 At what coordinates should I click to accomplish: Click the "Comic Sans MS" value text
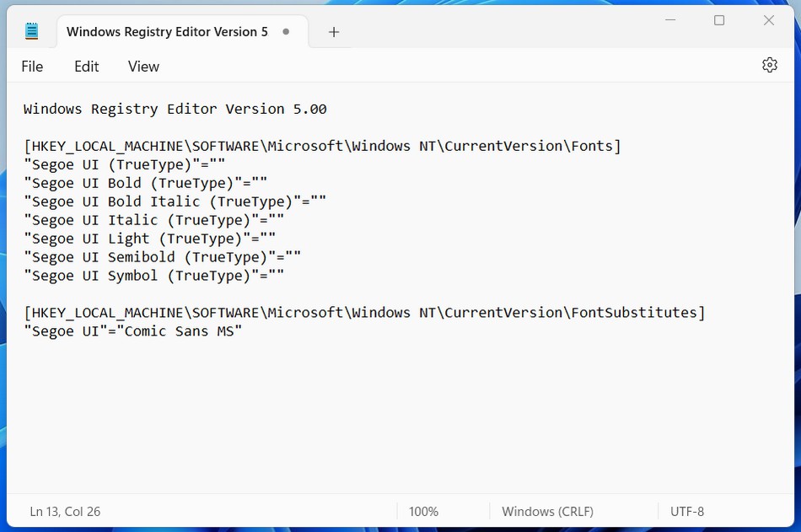pyautogui.click(x=180, y=331)
